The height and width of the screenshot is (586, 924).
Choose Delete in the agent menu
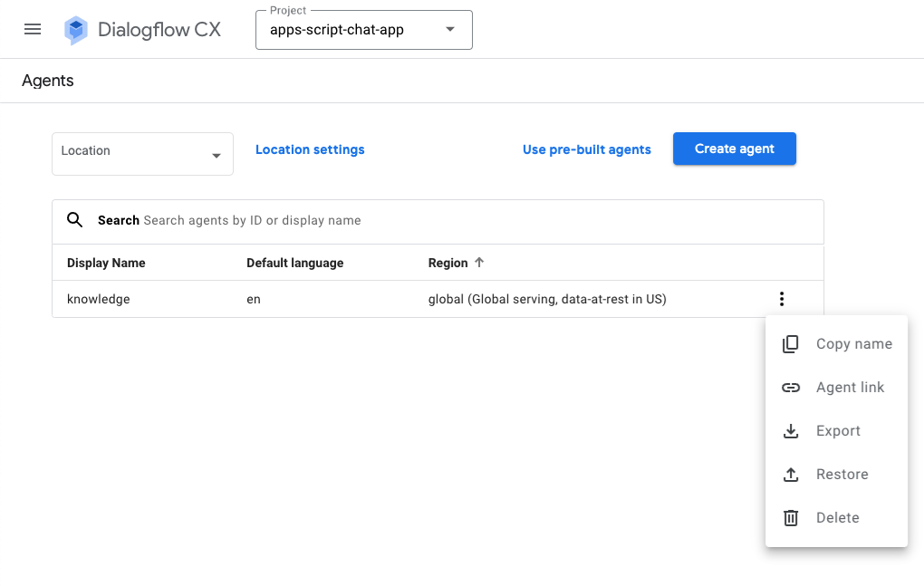(837, 518)
